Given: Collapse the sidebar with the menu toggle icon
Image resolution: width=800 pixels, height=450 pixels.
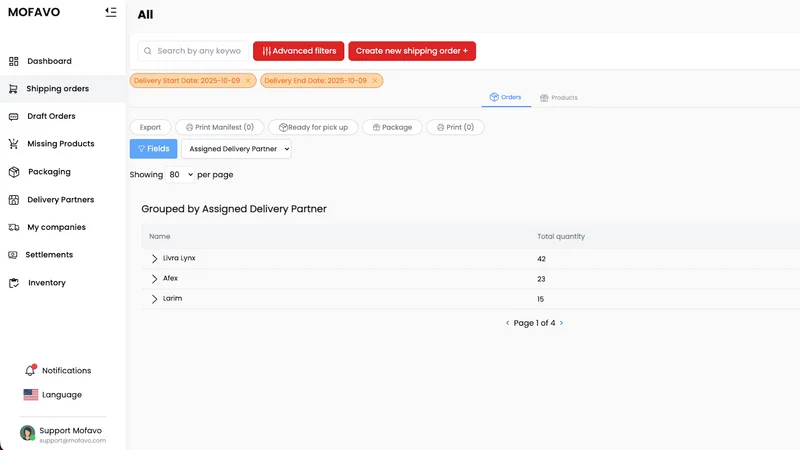Looking at the screenshot, I should tap(111, 12).
